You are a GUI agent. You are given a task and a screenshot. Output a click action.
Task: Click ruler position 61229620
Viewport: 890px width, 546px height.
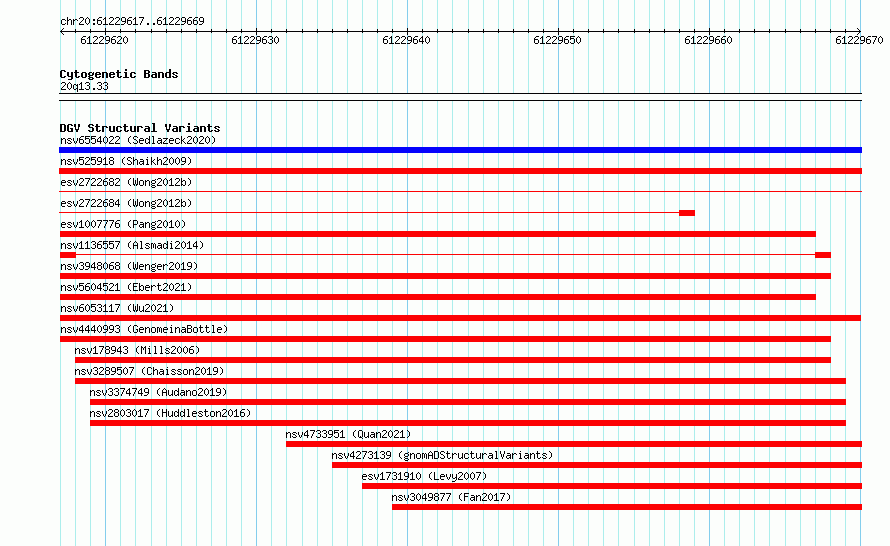(104, 40)
